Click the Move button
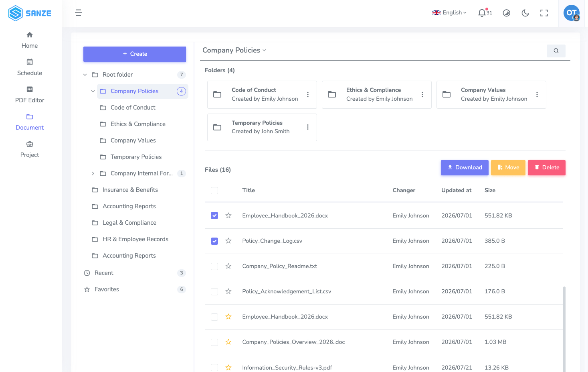Screen dimensions: 588x372 point(508,168)
